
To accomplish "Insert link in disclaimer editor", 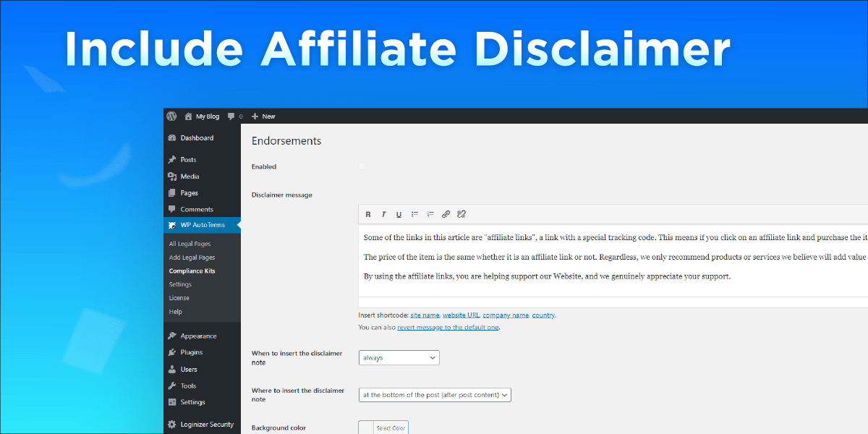I will (x=446, y=214).
